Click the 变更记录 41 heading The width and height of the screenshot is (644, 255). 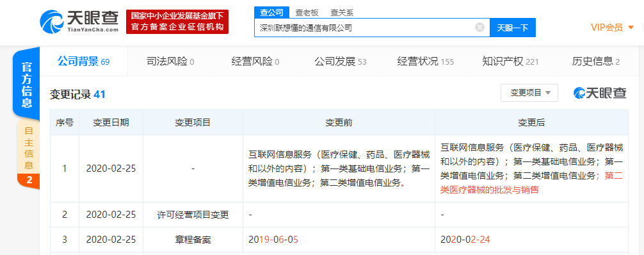pos(77,95)
